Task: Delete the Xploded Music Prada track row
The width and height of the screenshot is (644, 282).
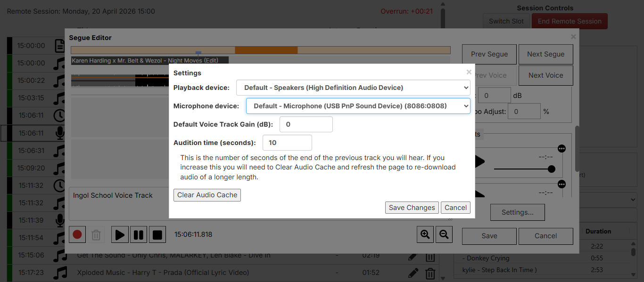Action: pos(430,273)
